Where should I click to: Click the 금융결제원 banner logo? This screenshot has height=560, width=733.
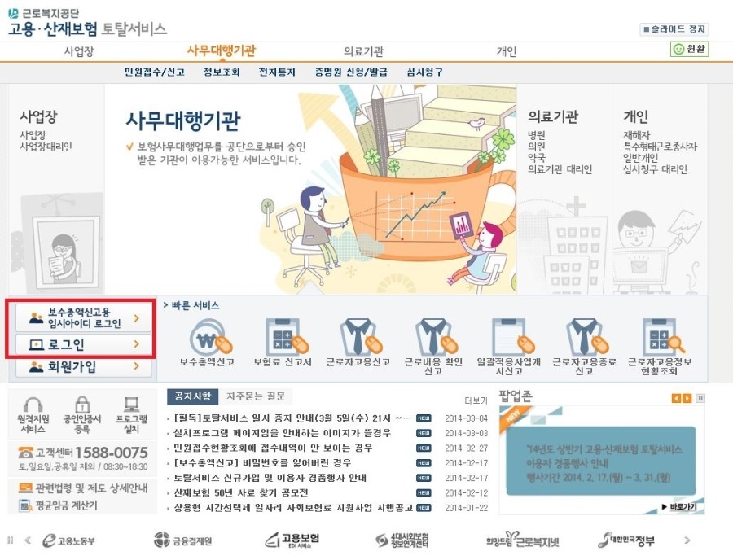tap(182, 540)
